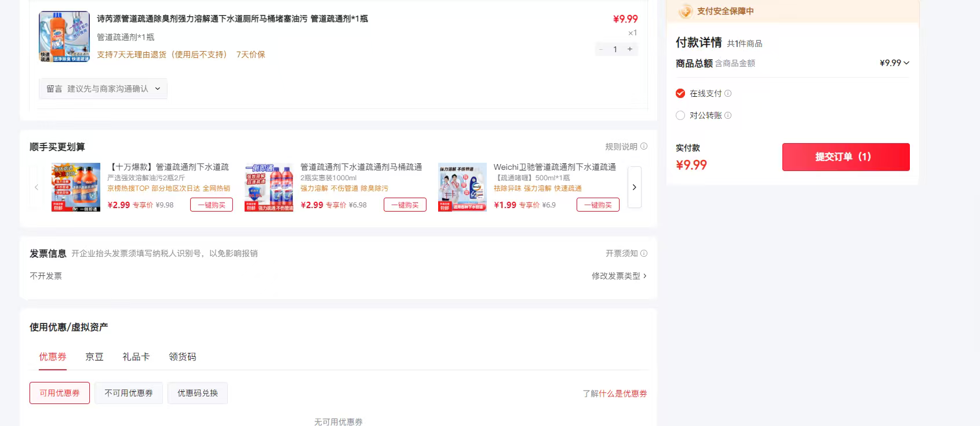Submit order with 提交订单 button
980x426 pixels.
(x=846, y=157)
